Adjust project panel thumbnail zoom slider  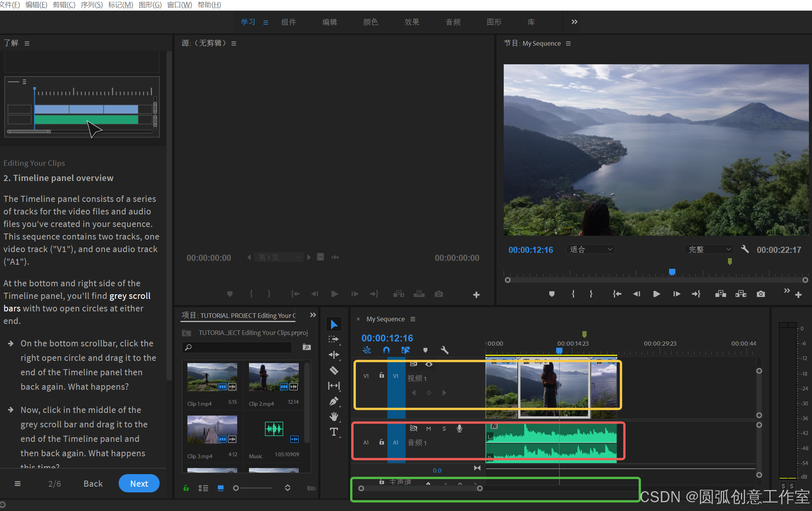(236, 488)
